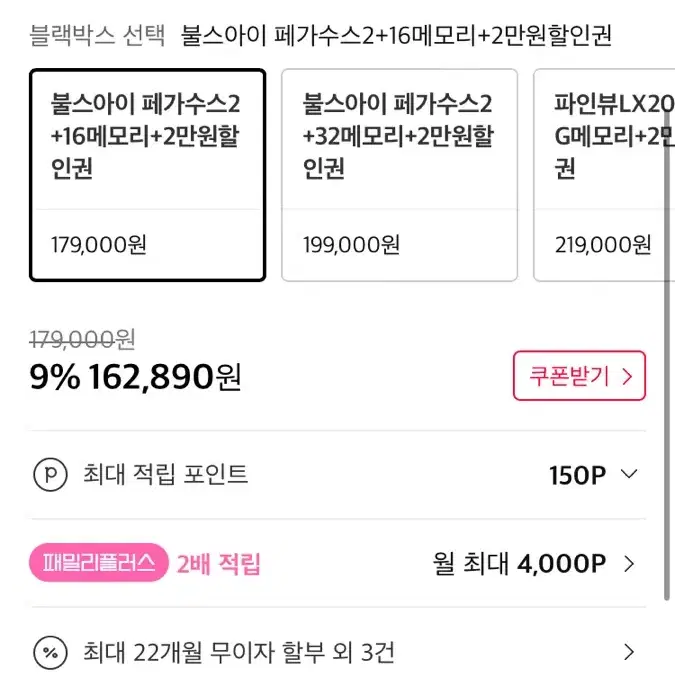Click the 월 최대 4,000P text

pyautogui.click(x=519, y=564)
